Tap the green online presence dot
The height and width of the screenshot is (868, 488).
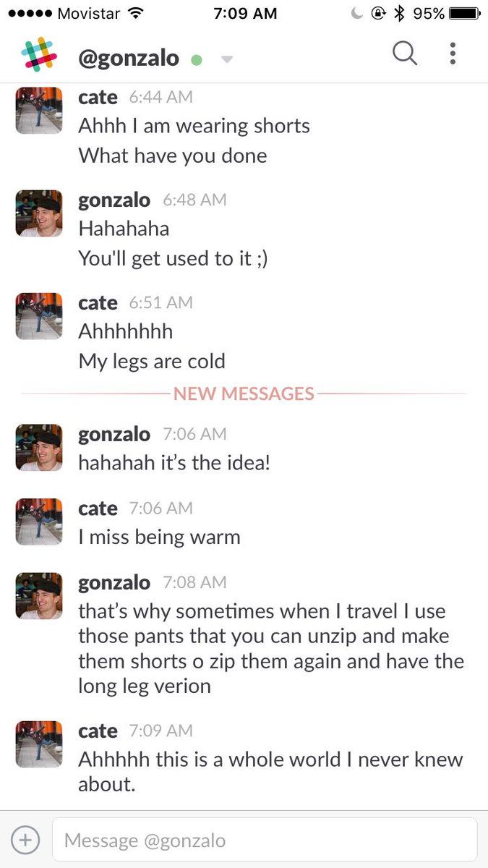(x=196, y=59)
